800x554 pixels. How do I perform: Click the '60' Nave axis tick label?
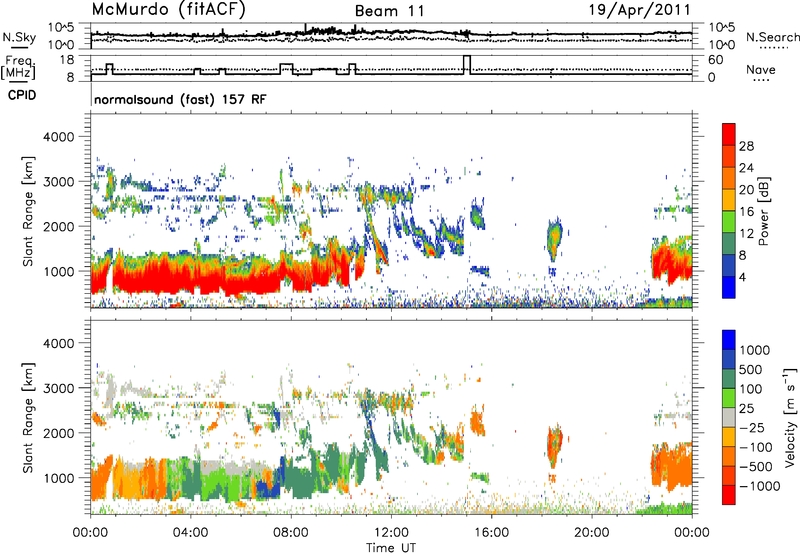point(716,60)
